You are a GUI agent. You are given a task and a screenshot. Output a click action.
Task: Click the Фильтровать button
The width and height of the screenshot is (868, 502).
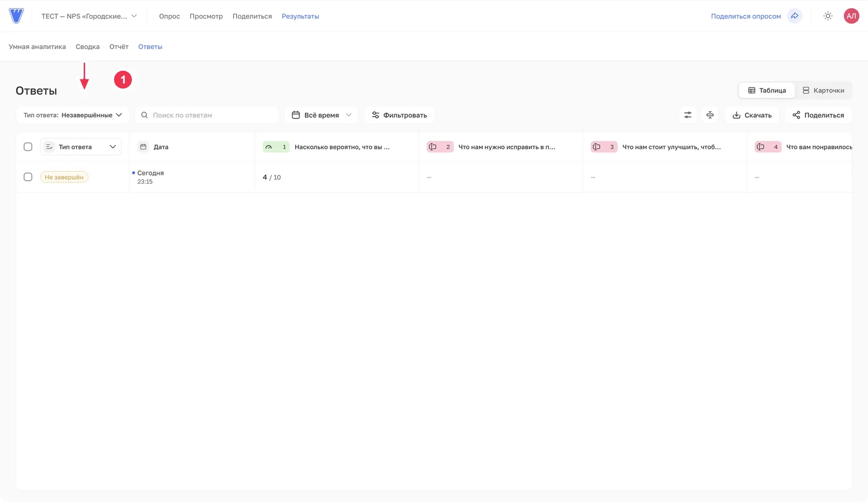point(399,115)
